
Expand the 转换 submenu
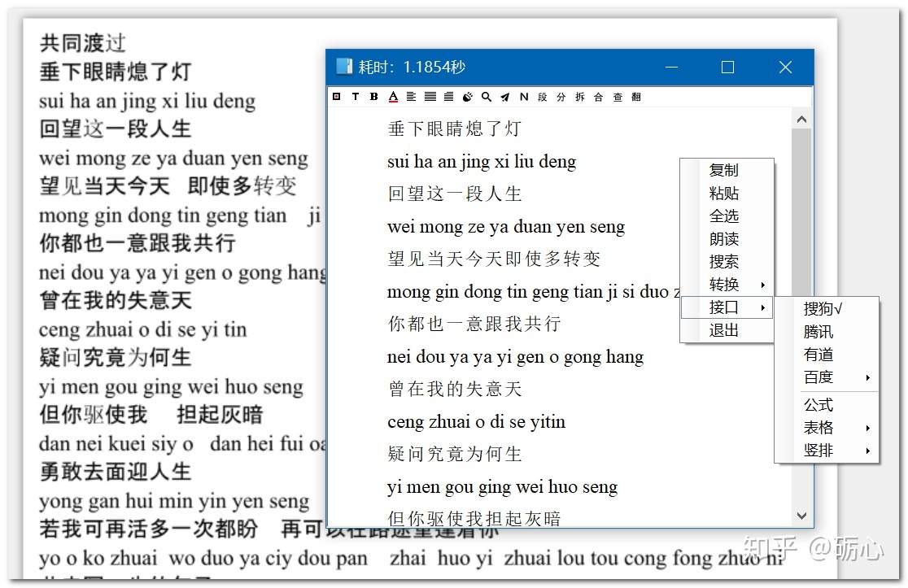click(x=727, y=284)
